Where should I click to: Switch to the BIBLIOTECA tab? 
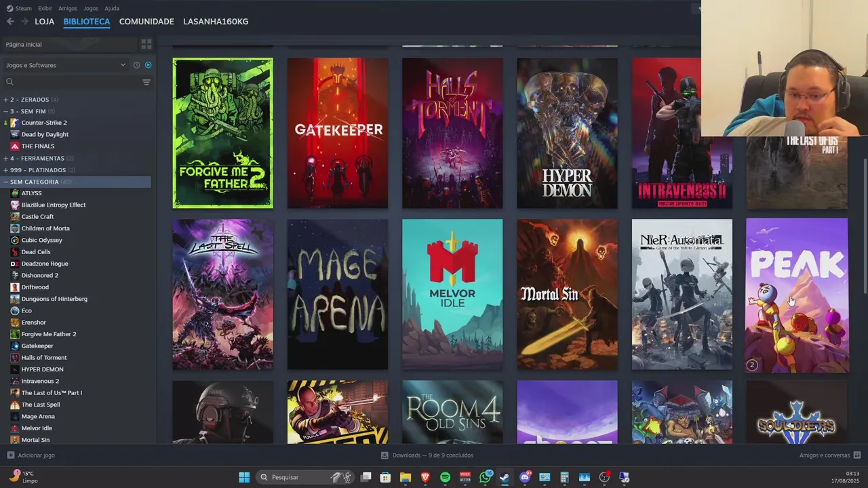[87, 22]
